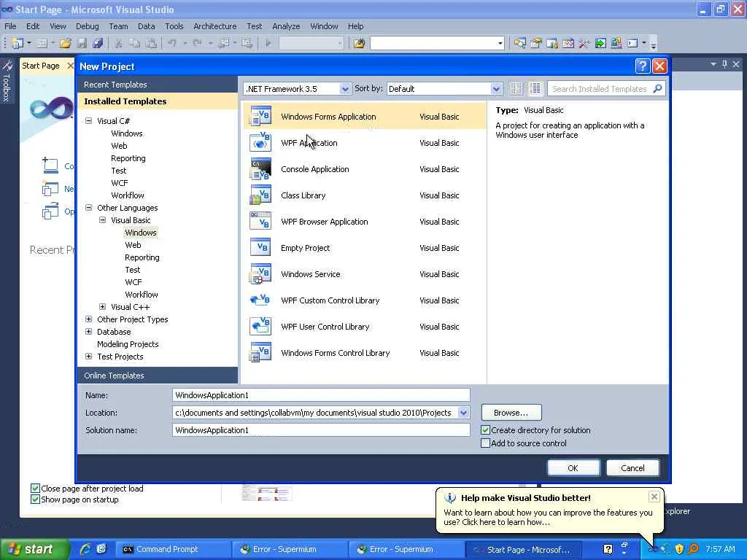Select the WPF Application template icon
Viewport: 747px width, 560px height.
pyautogui.click(x=260, y=142)
